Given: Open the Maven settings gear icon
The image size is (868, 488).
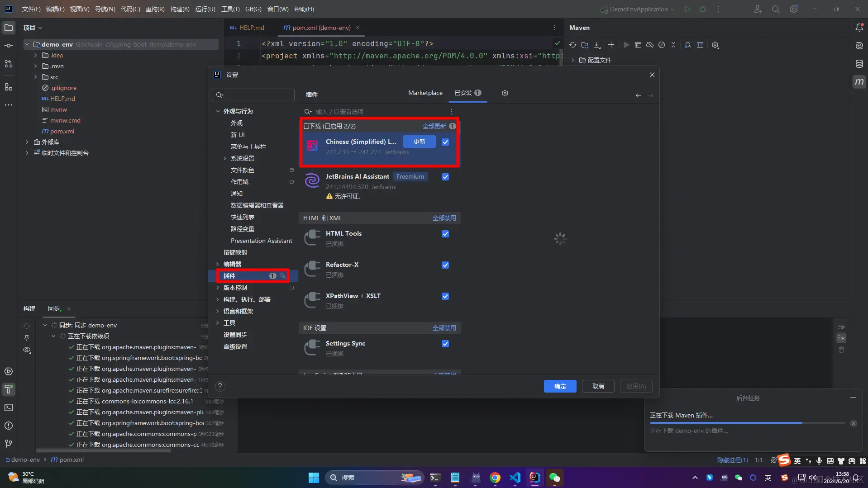Looking at the screenshot, I should pos(715,45).
